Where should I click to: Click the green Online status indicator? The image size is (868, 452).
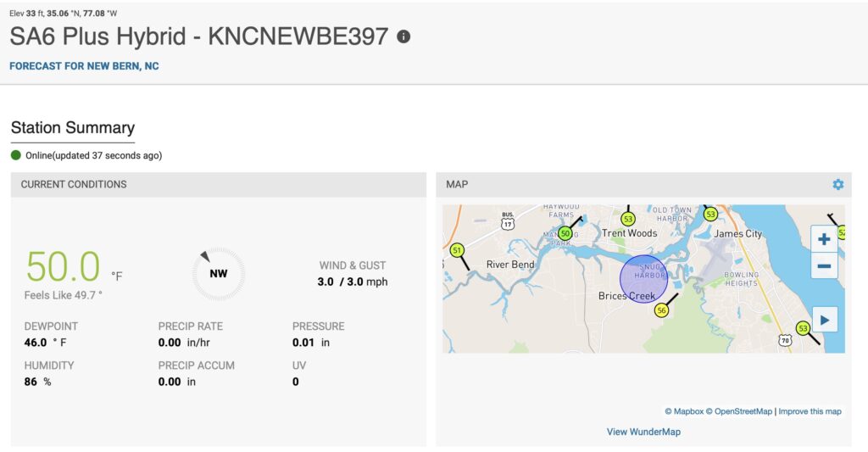pos(16,155)
